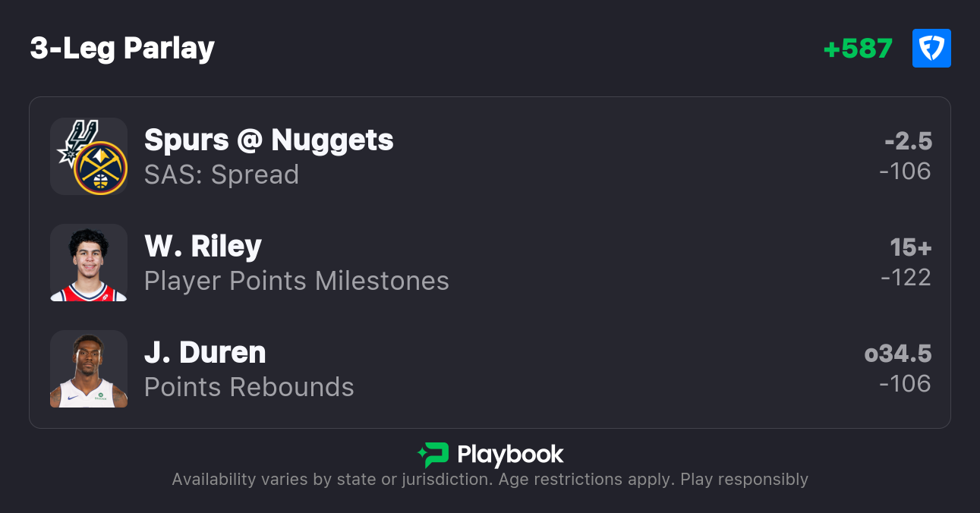Click the SAS: Spread bet label

[222, 175]
